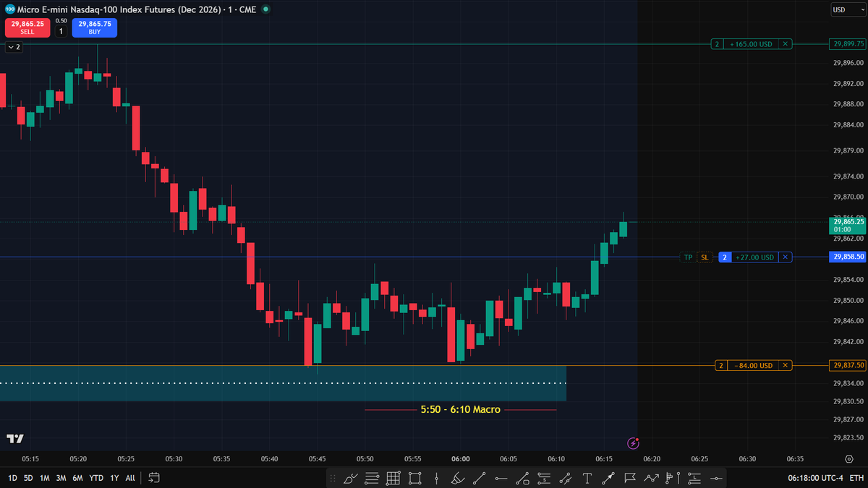Click the +27.00 USD position label
868x488 pixels.
[755, 257]
